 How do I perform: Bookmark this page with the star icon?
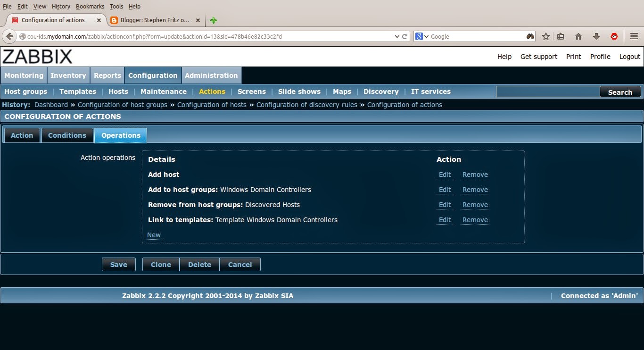click(x=546, y=36)
